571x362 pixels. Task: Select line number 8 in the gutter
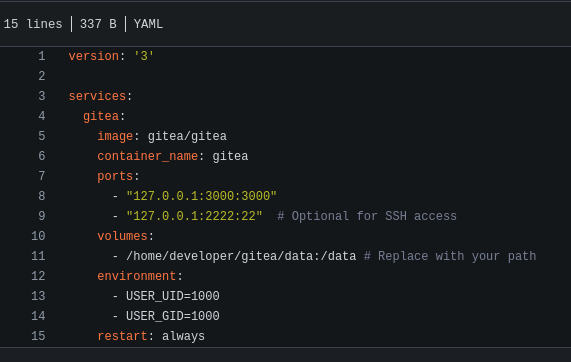pos(42,196)
